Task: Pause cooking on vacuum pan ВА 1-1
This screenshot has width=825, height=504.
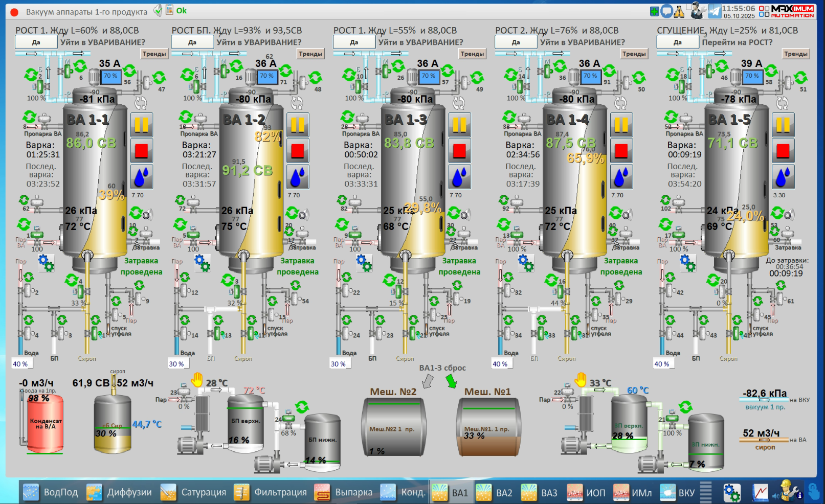Action: 142,125
